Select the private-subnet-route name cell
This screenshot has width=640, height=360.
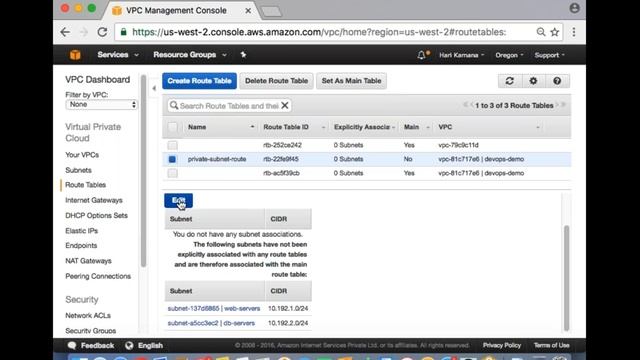point(217,159)
